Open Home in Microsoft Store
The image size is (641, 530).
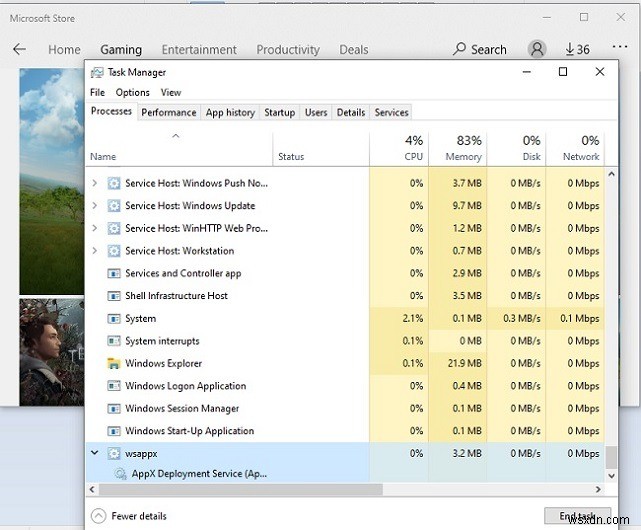(x=64, y=50)
